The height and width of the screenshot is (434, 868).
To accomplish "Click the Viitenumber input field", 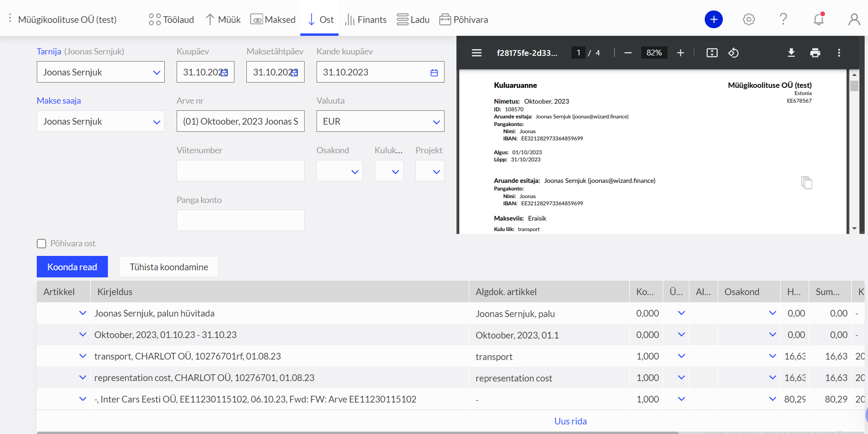I will (241, 171).
